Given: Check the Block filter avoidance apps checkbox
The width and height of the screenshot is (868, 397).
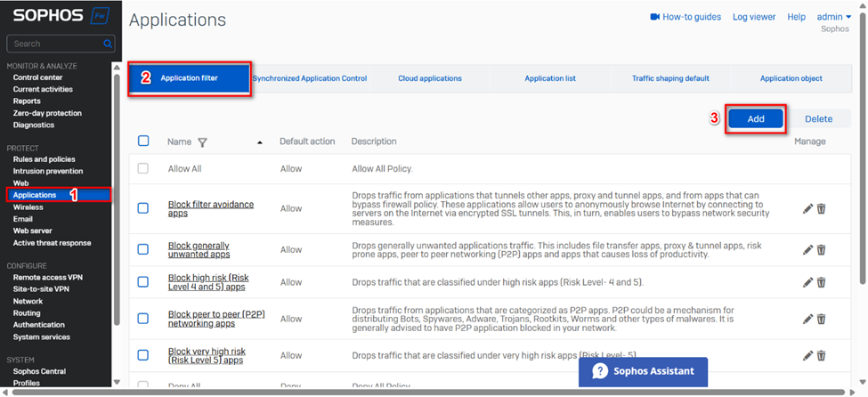Looking at the screenshot, I should point(143,208).
